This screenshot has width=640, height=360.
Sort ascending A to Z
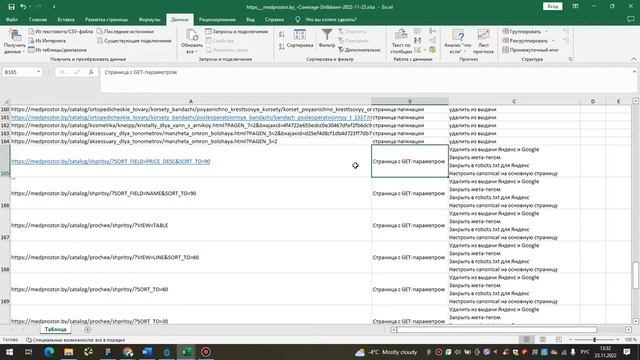click(282, 34)
